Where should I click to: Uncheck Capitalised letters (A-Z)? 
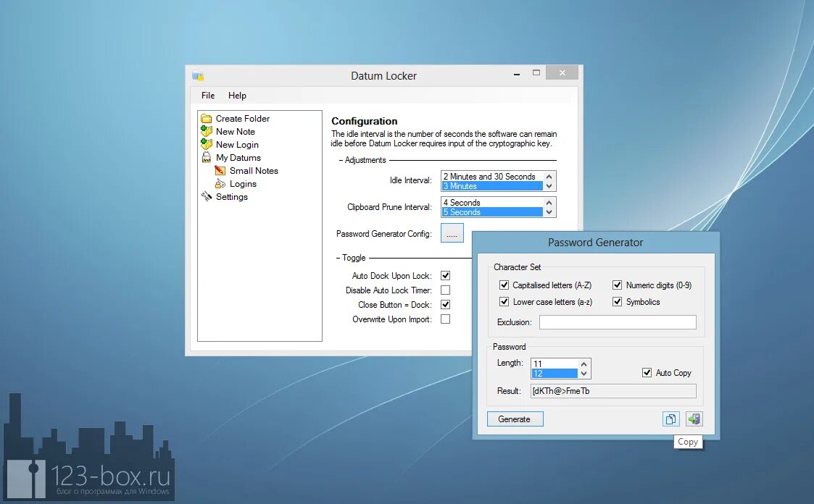[504, 285]
